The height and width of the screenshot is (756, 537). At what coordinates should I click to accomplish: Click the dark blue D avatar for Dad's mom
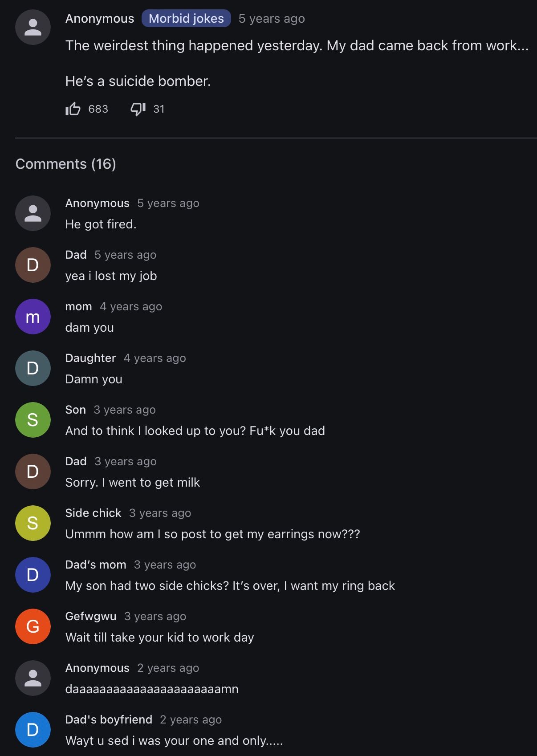point(33,575)
